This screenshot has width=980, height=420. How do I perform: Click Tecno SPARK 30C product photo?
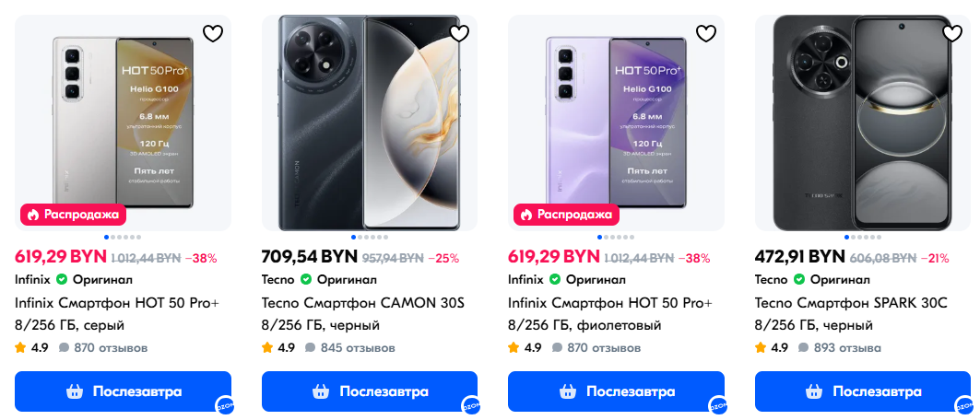(x=863, y=122)
